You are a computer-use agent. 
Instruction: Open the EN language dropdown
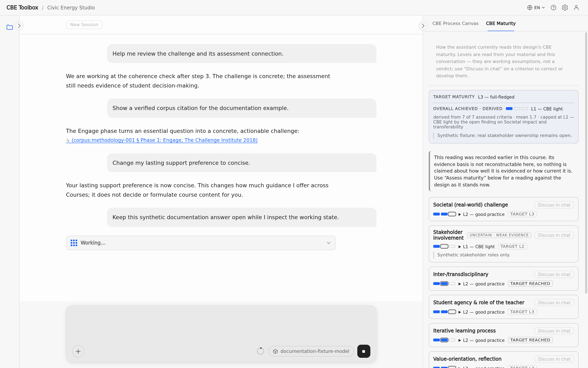click(x=536, y=8)
